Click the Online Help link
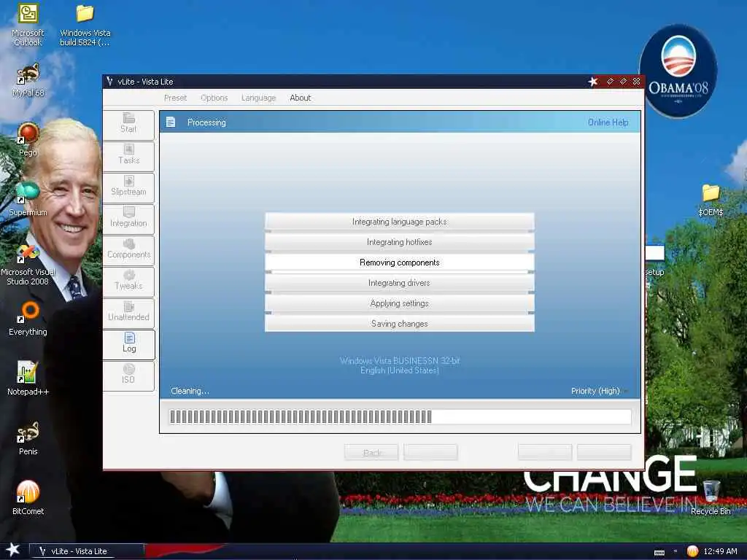 point(608,122)
